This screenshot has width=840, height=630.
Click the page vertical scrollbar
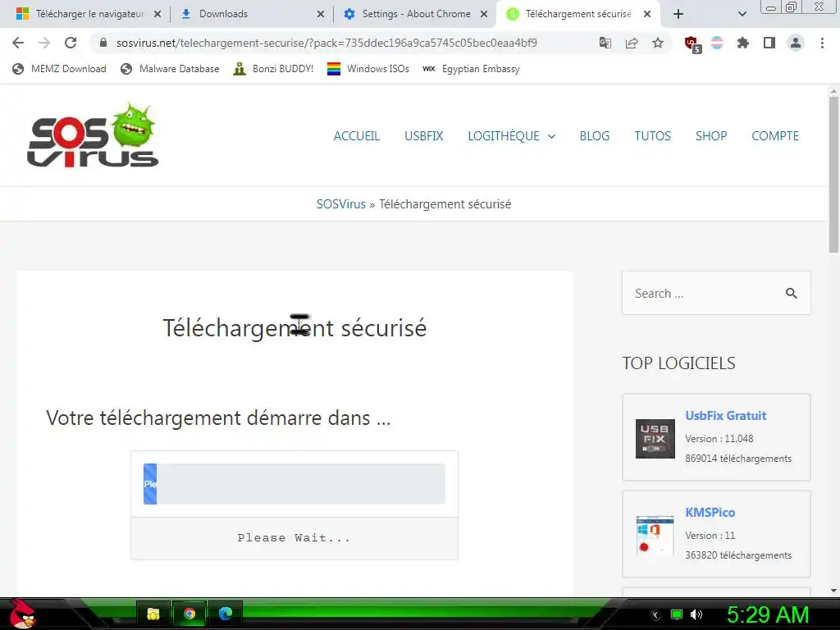[x=833, y=174]
